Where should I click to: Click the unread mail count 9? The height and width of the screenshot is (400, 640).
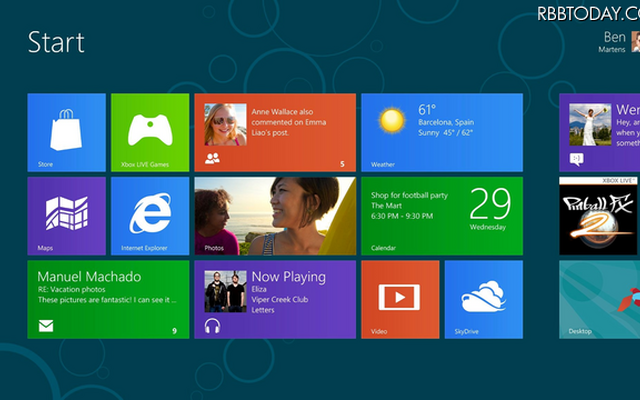tap(174, 331)
